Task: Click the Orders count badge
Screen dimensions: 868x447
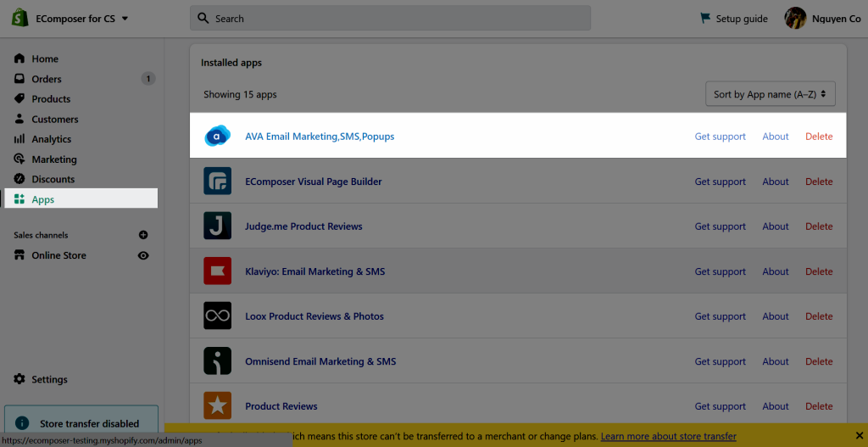Action: point(147,79)
